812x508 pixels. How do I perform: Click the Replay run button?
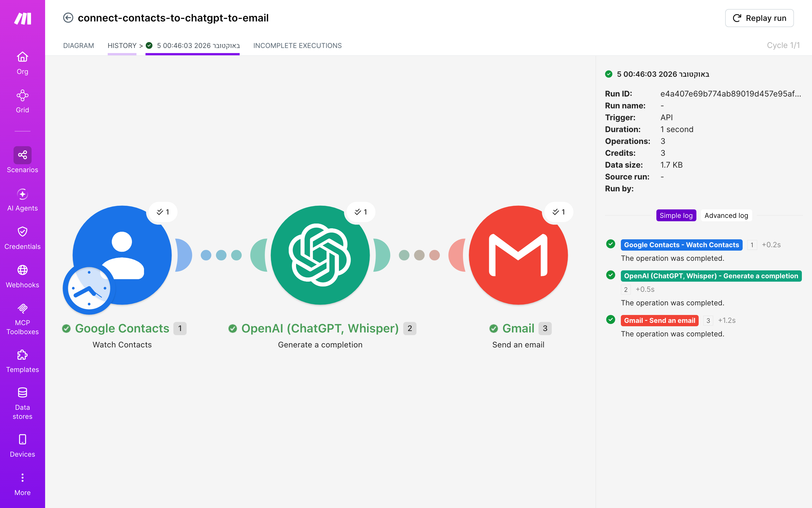coord(759,18)
